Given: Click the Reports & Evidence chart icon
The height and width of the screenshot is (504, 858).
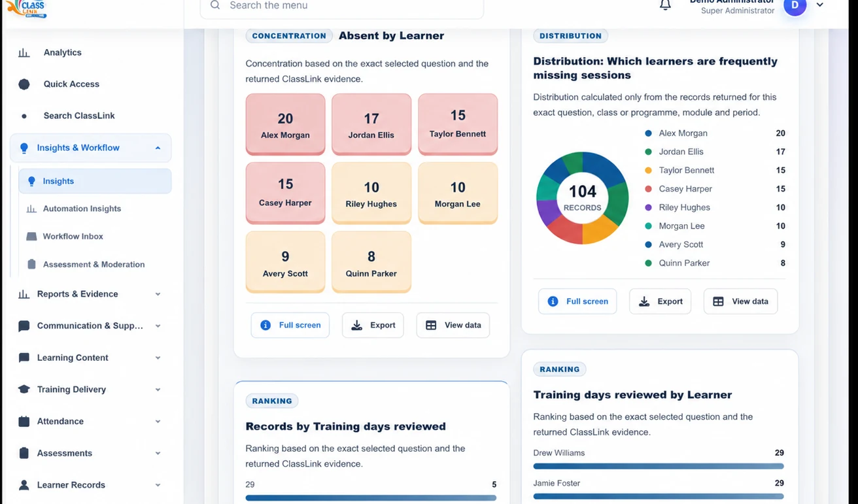Looking at the screenshot, I should point(24,294).
